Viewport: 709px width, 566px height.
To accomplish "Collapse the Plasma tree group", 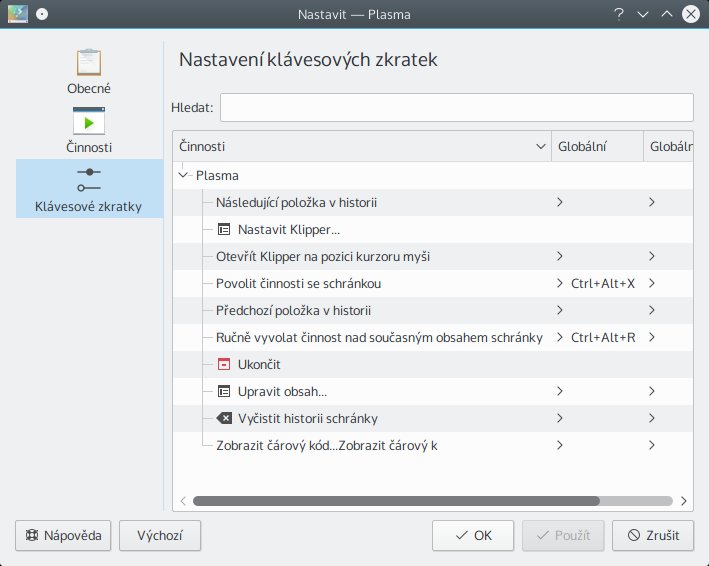I will pos(183,175).
